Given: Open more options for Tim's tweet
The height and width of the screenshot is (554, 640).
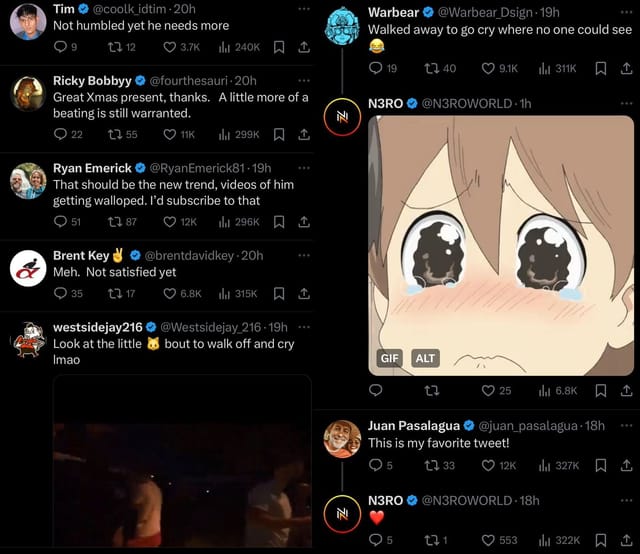Looking at the screenshot, I should [303, 8].
